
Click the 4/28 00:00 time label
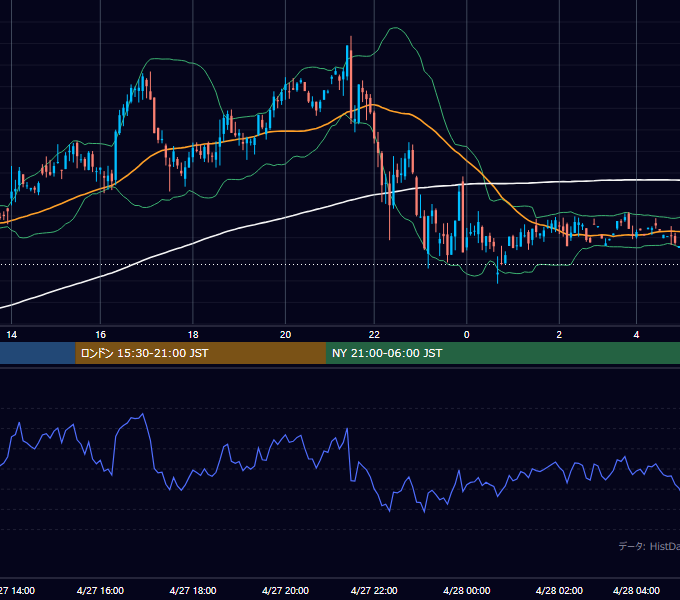click(x=467, y=590)
